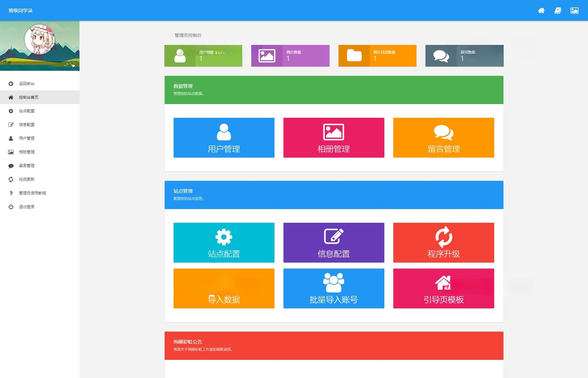
Task: Open the gray 留言数量 stat card
Action: 464,56
